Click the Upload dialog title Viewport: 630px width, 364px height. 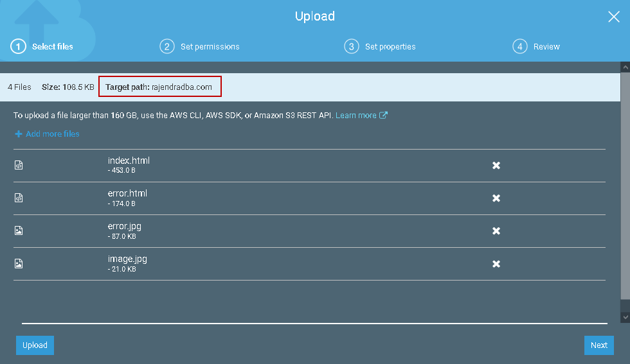314,17
